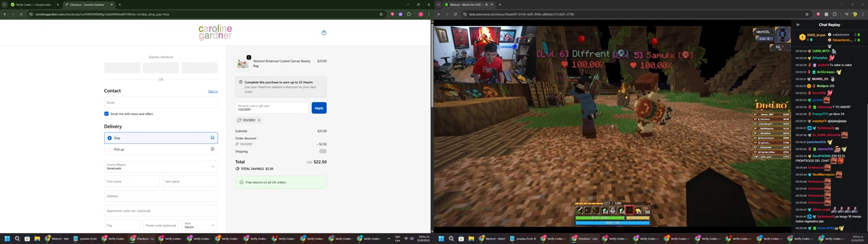Stop loading the Caroline Gardner checkout page
The image size is (868, 244).
21,14
